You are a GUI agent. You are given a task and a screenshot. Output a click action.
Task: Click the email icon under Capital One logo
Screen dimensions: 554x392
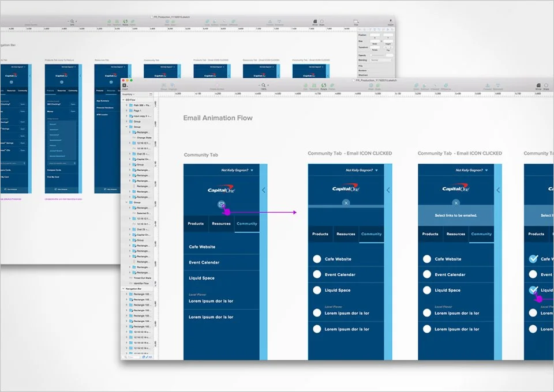pos(221,204)
